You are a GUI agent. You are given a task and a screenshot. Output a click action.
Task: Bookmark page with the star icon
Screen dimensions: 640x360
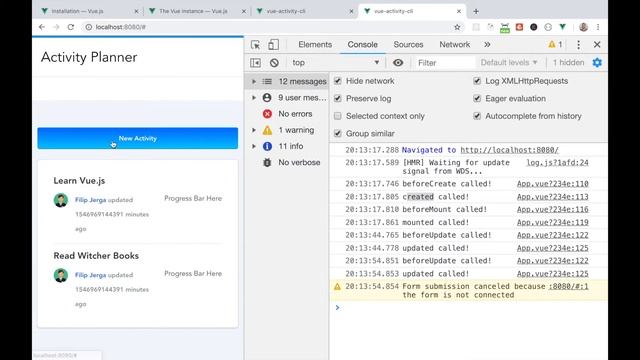pos(457,27)
